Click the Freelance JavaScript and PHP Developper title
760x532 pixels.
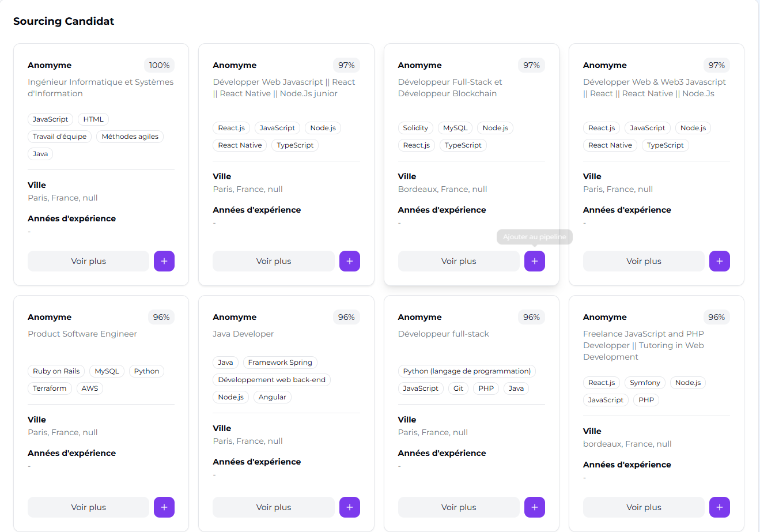[644, 345]
